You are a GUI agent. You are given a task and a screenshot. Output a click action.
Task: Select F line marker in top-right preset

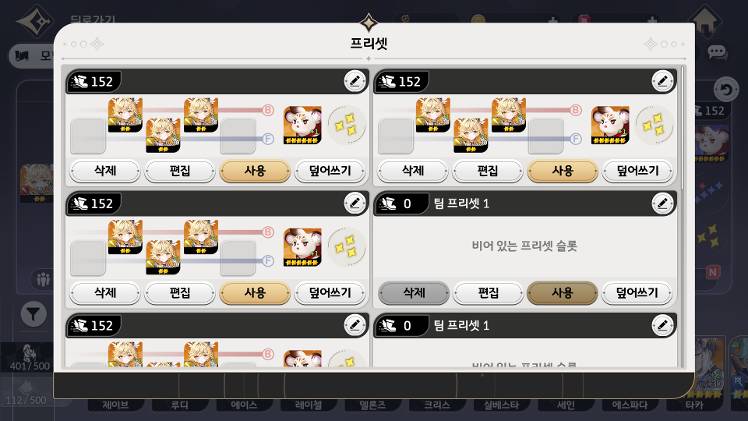[575, 139]
